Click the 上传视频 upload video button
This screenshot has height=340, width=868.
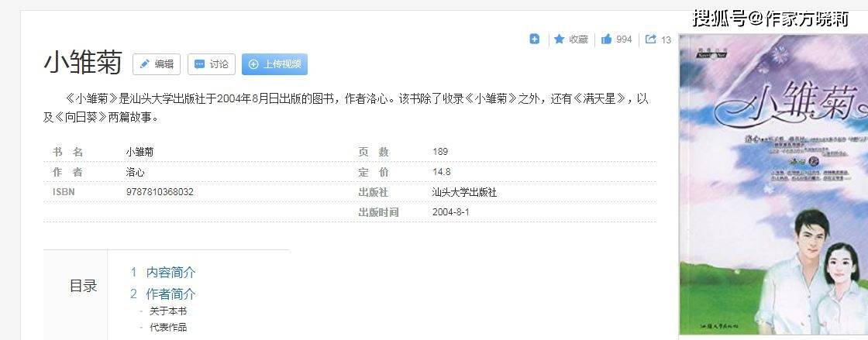274,64
